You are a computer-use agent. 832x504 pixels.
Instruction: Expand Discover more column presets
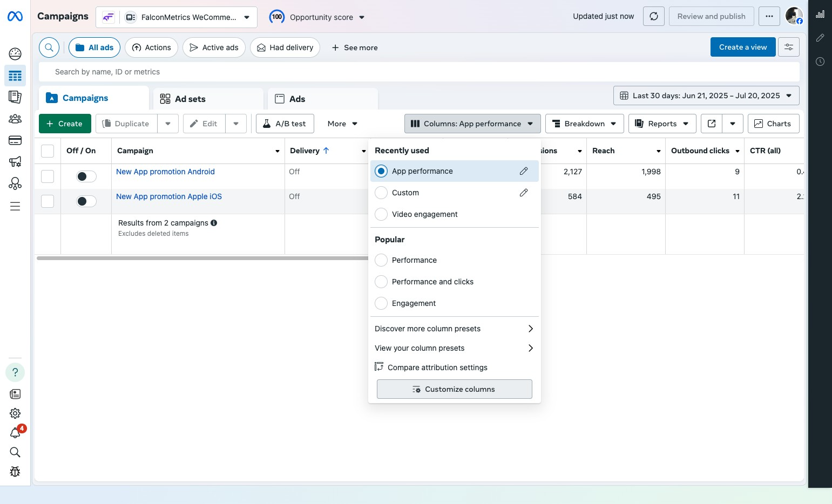(454, 329)
